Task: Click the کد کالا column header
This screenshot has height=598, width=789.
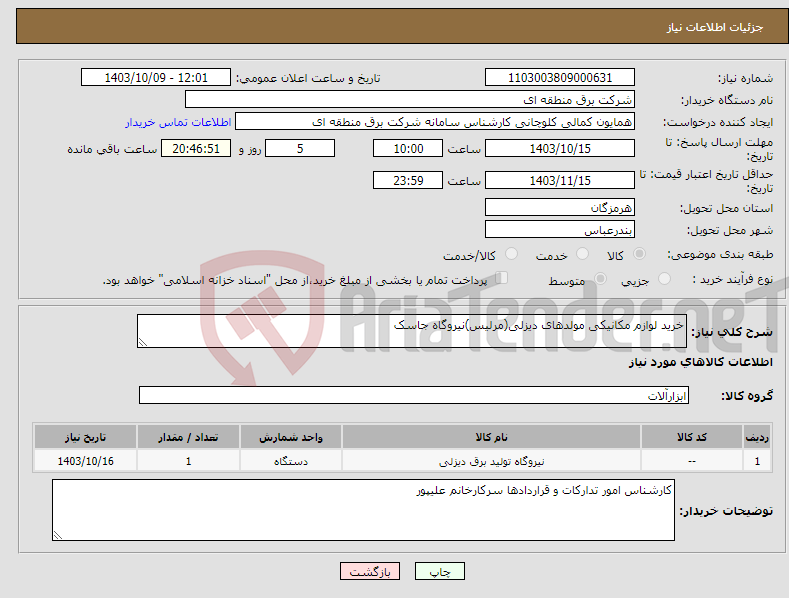Action: tap(692, 437)
